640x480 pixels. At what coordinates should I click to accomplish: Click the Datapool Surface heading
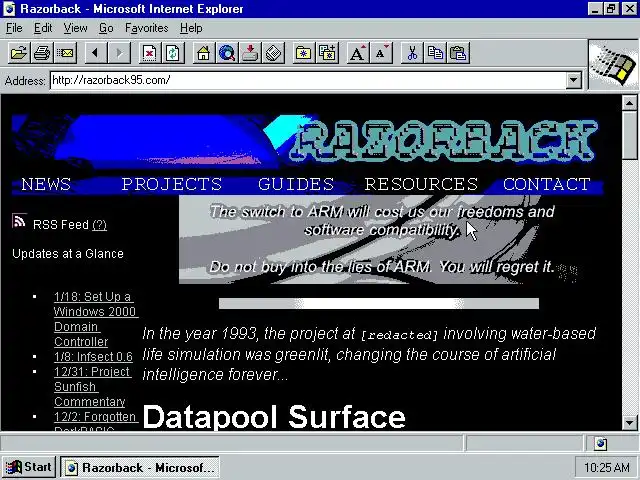click(274, 417)
